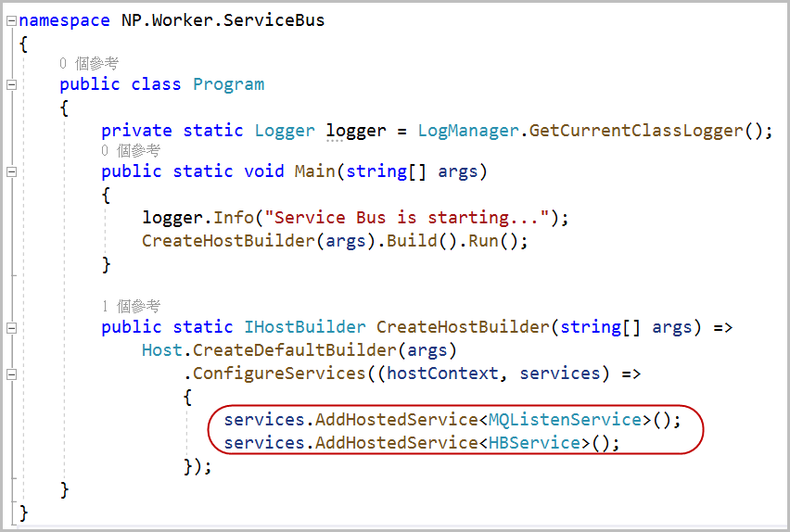Click HBService type argument
This screenshot has width=790, height=532.
[x=534, y=443]
